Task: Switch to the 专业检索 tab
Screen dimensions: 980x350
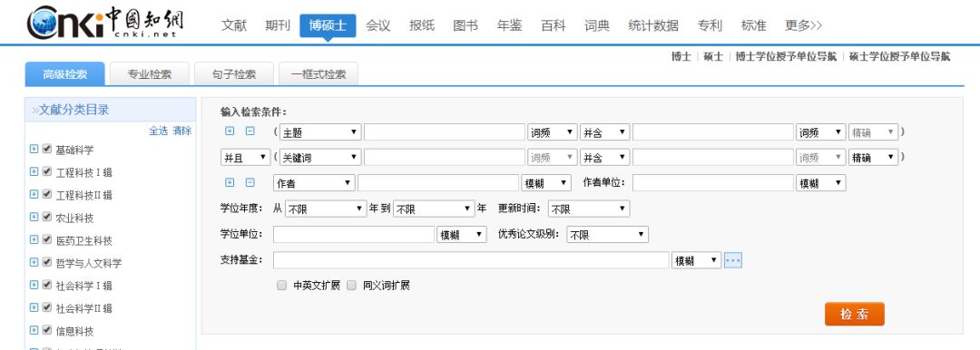Action: tap(150, 74)
